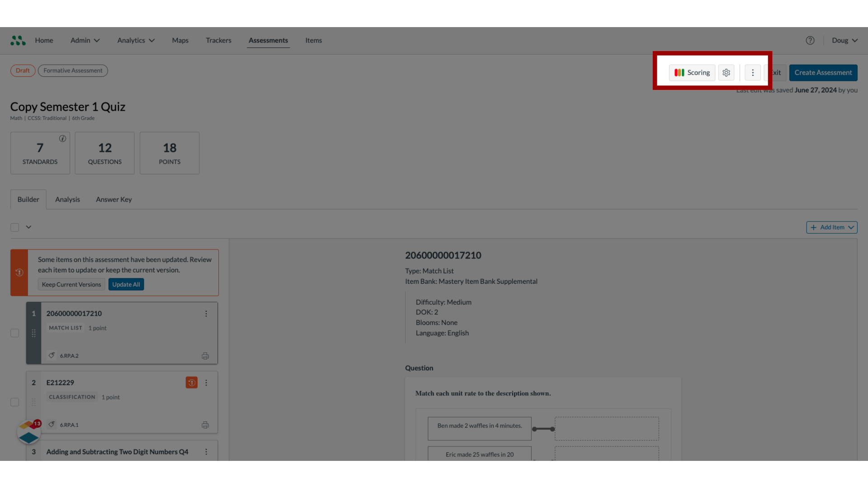Open the settings gear icon
This screenshot has width=868, height=488.
pos(726,72)
